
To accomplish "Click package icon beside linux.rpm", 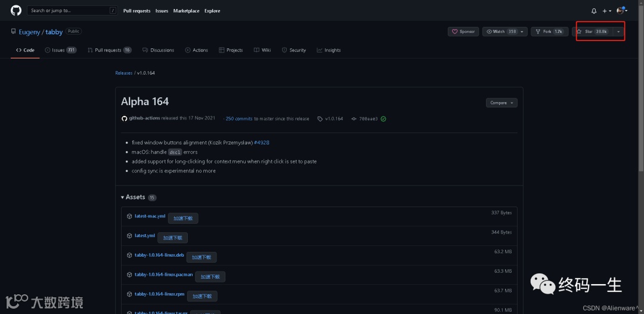I will tap(129, 294).
